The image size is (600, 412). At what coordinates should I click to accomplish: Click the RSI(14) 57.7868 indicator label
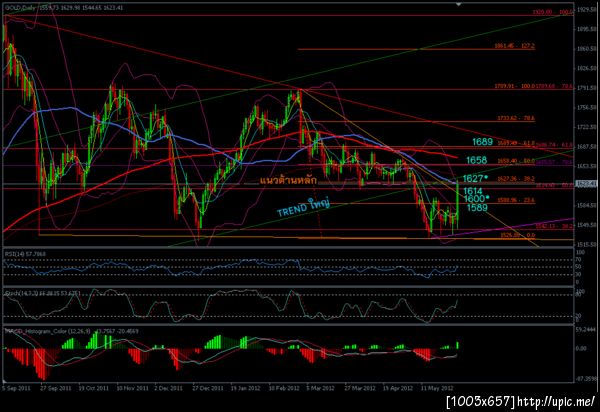25,254
